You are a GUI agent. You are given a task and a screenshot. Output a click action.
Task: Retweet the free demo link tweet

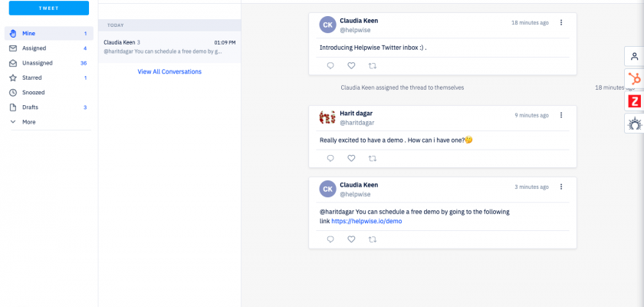[x=373, y=239]
